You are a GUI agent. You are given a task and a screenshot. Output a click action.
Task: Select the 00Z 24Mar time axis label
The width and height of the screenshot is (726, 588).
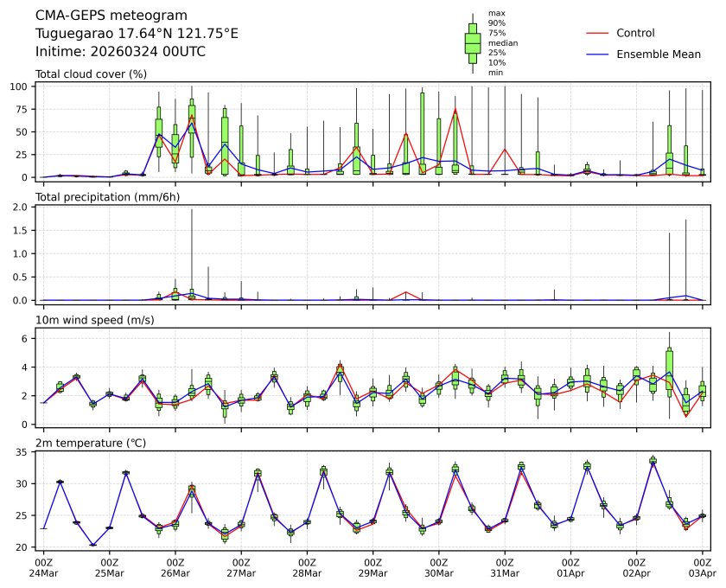43,567
